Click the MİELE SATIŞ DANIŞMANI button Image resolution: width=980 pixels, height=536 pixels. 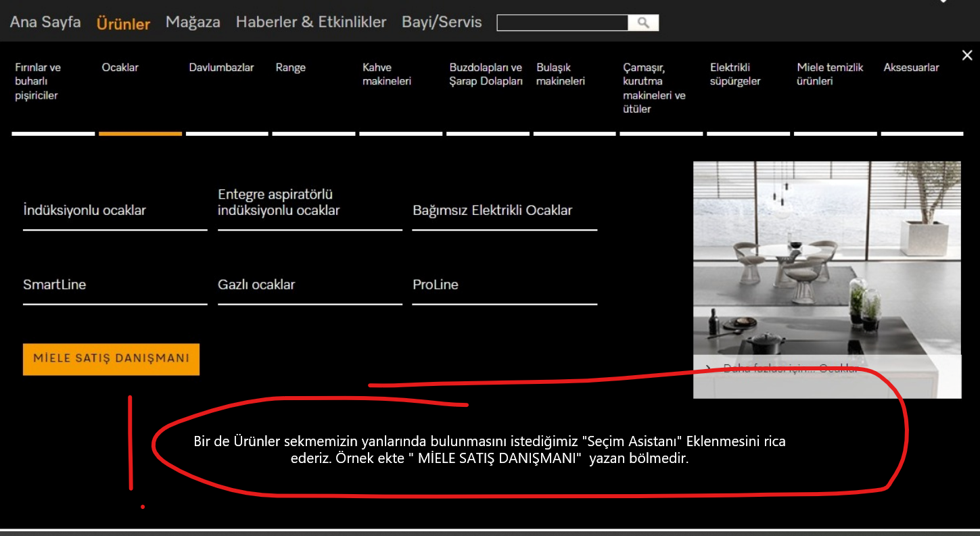[111, 359]
